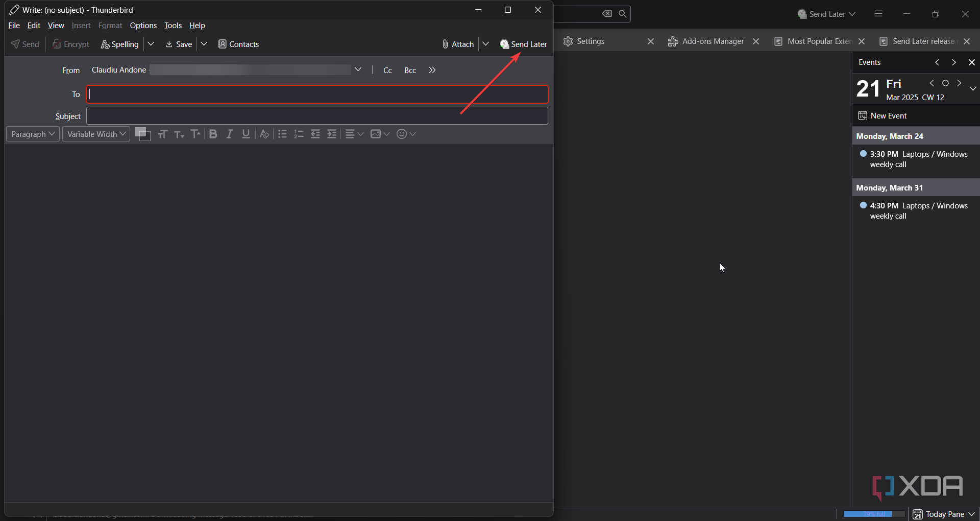Open the insert image dropdown
The image size is (980, 521).
pos(380,134)
